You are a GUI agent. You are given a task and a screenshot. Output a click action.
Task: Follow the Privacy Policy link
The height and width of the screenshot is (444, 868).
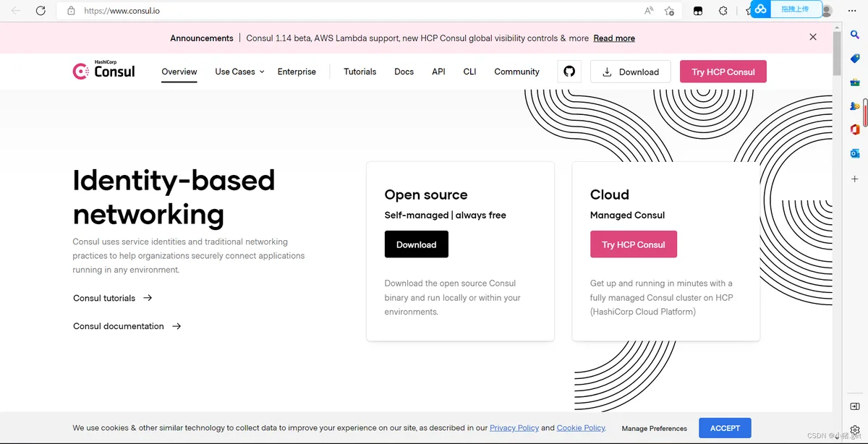click(514, 428)
